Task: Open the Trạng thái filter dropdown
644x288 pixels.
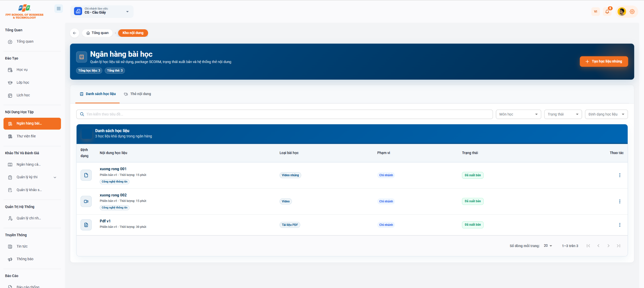Action: (563, 114)
